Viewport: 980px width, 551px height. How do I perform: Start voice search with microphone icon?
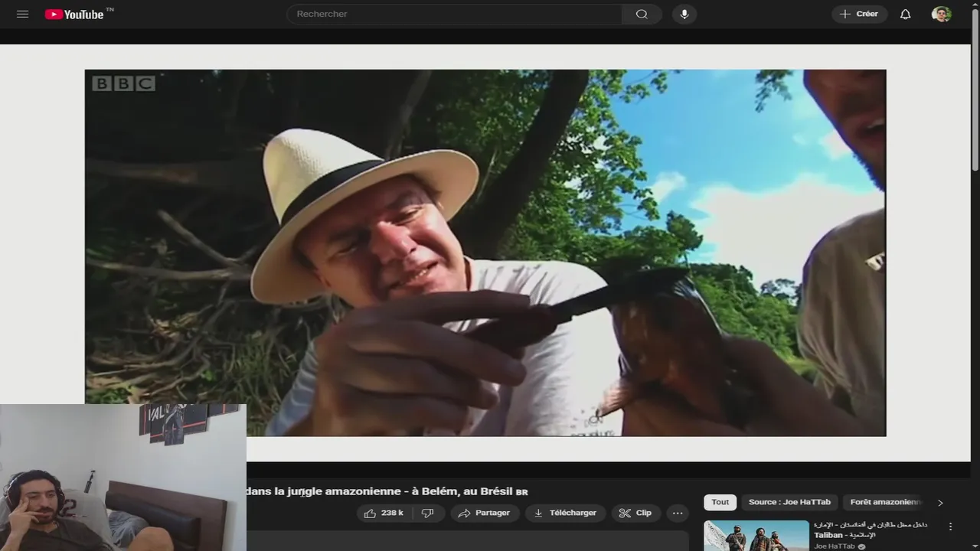(x=684, y=14)
